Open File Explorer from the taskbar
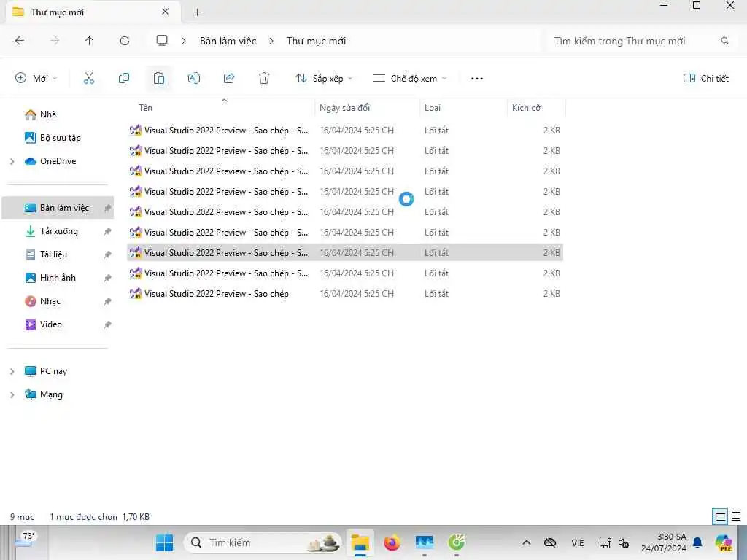The height and width of the screenshot is (560, 747). 360,542
